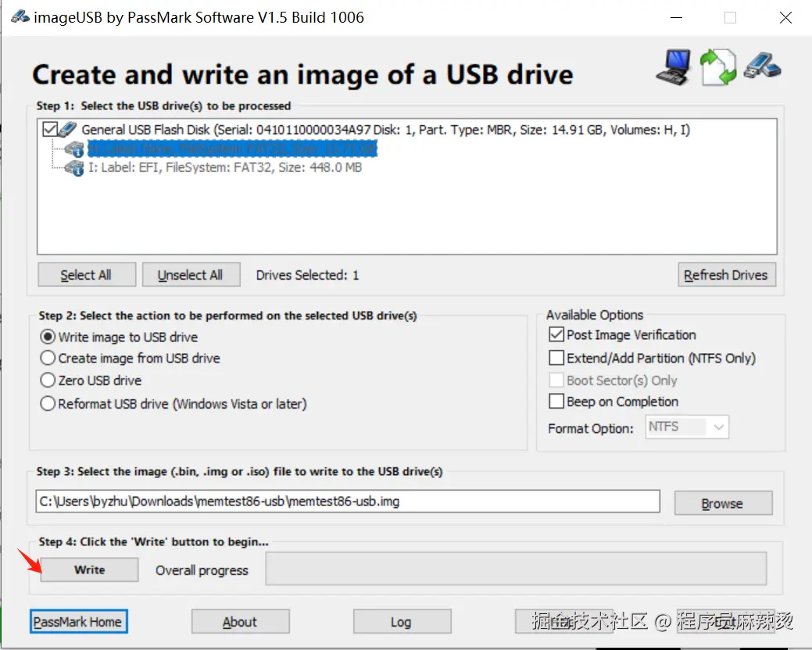This screenshot has width=812, height=650.
Task: Toggle Post Image Verification checkbox
Action: click(556, 334)
